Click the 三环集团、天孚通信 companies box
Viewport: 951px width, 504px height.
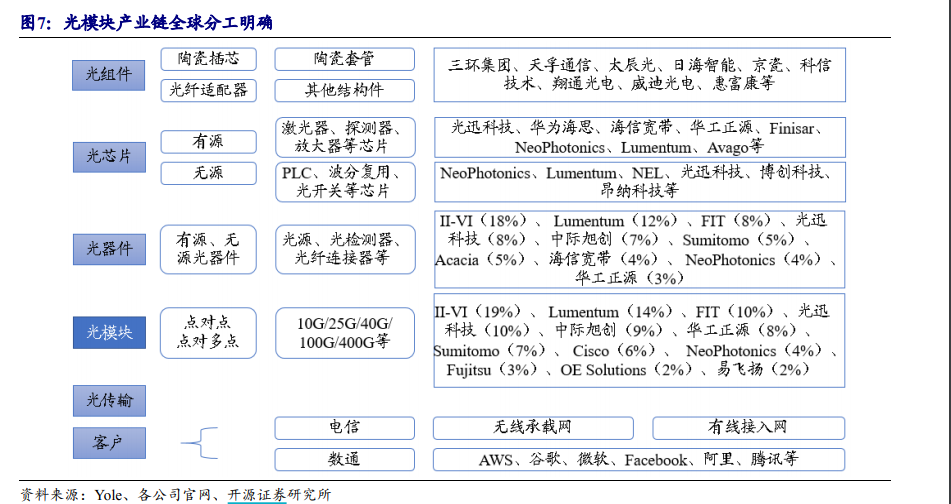tap(639, 75)
